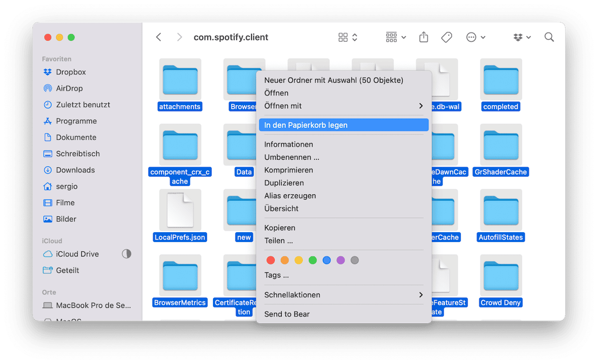
Task: Go back with the left chevron button
Action: 158,37
